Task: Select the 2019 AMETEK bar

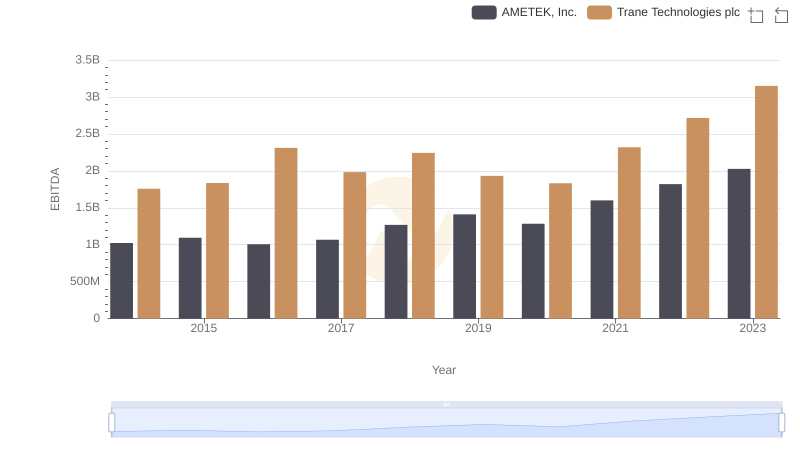Action: (x=464, y=266)
